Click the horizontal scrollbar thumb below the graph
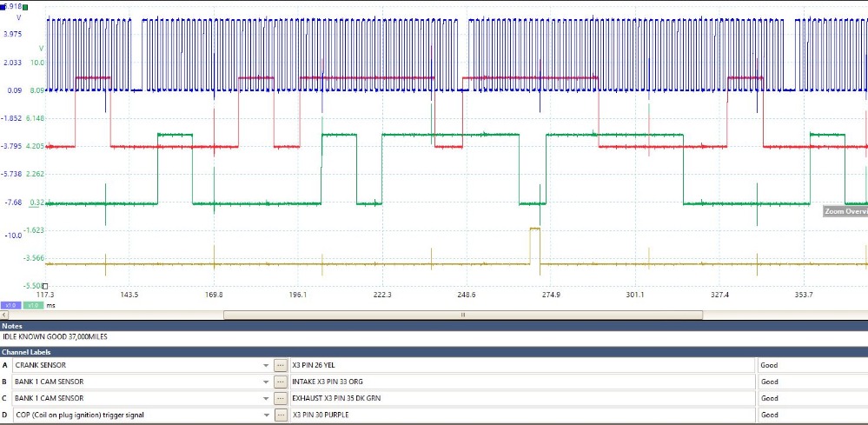The image size is (868, 425). 462,315
